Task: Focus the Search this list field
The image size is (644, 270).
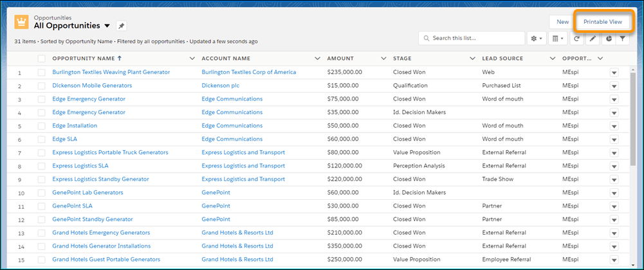Action: 472,38
